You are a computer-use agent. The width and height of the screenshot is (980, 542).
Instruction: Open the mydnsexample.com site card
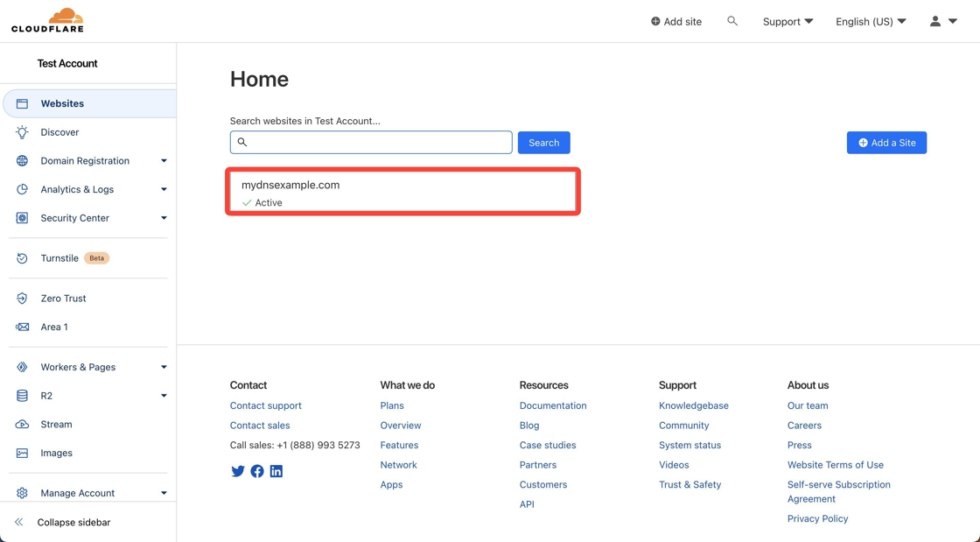coord(403,191)
